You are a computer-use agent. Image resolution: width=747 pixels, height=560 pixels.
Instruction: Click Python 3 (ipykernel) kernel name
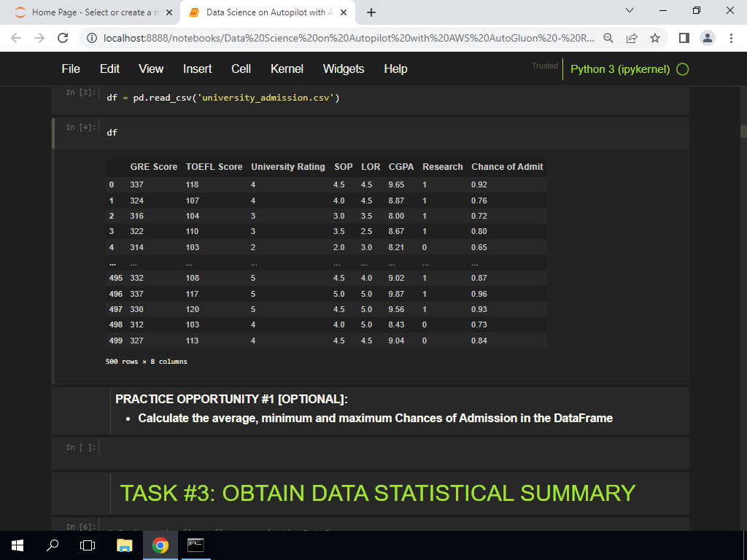click(x=620, y=69)
